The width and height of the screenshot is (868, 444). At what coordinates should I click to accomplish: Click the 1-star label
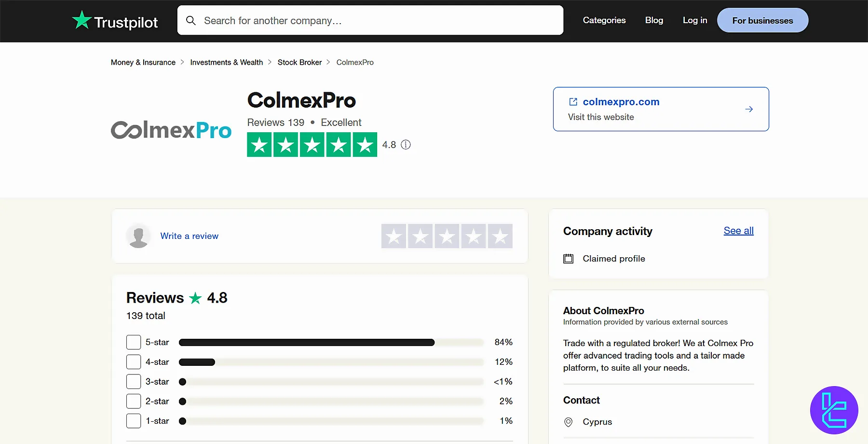[x=157, y=421]
